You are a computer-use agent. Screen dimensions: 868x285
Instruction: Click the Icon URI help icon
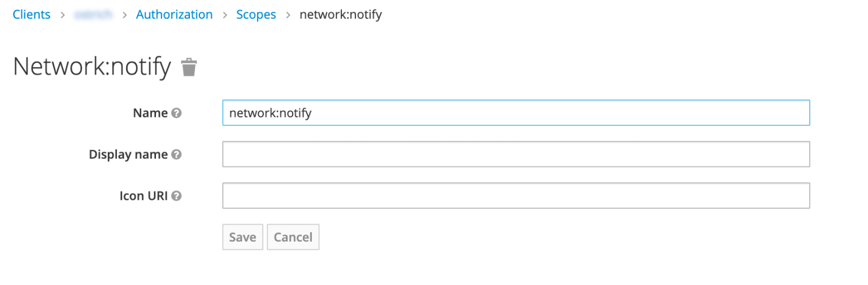point(176,196)
